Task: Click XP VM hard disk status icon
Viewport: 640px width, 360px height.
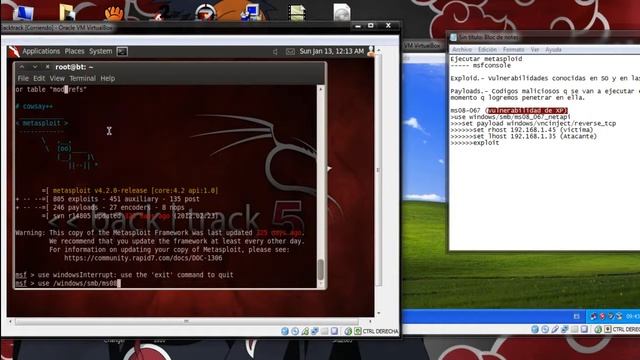Action: coord(535,329)
